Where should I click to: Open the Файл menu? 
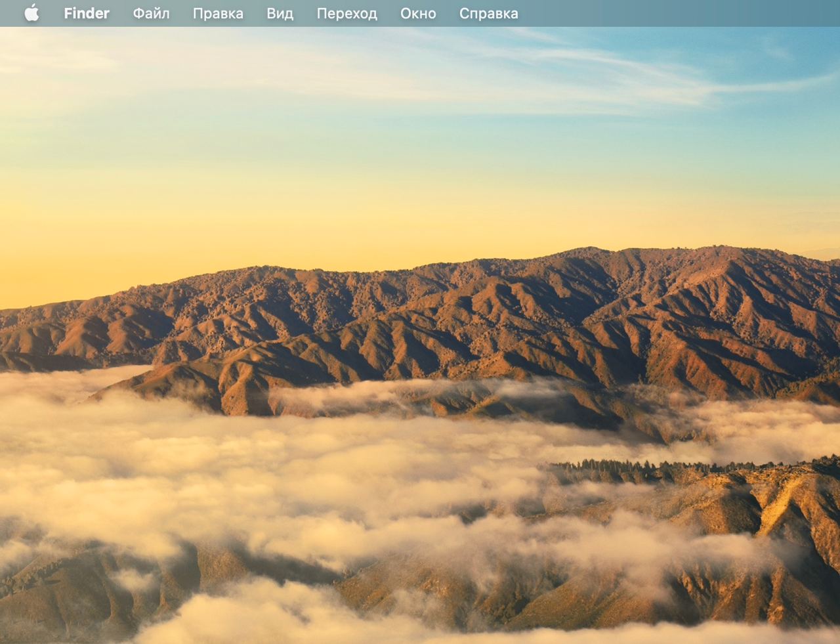coord(151,13)
